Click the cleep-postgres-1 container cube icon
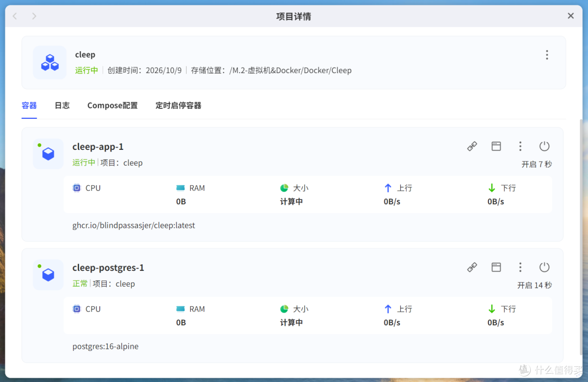The height and width of the screenshot is (382, 588). coord(48,275)
